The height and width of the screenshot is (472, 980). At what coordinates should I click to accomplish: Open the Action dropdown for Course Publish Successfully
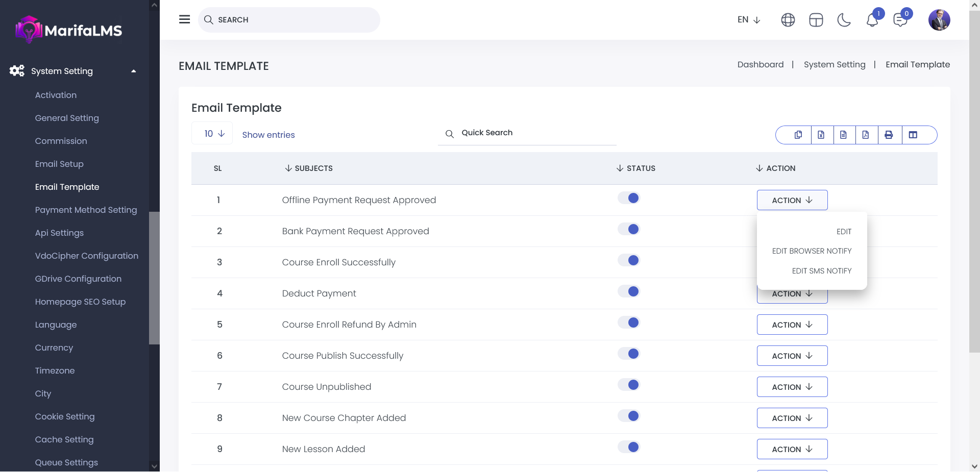(x=792, y=356)
